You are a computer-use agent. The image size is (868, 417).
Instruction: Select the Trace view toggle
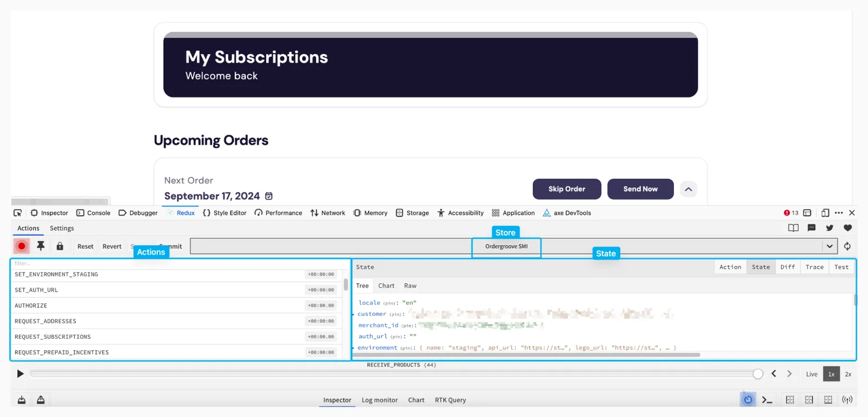tap(814, 267)
